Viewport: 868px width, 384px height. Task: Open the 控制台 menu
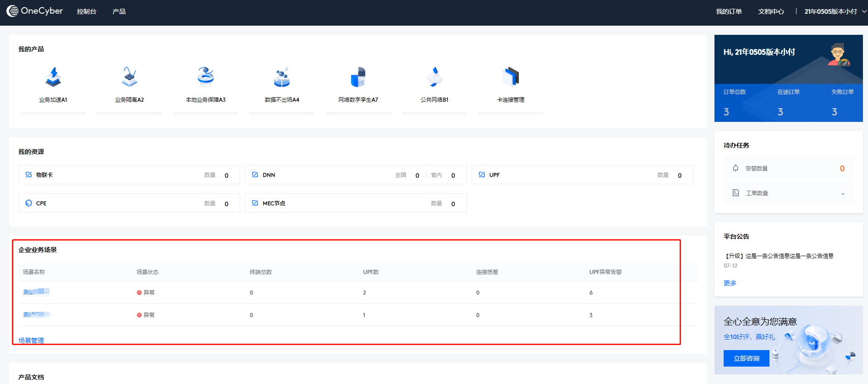tap(87, 11)
